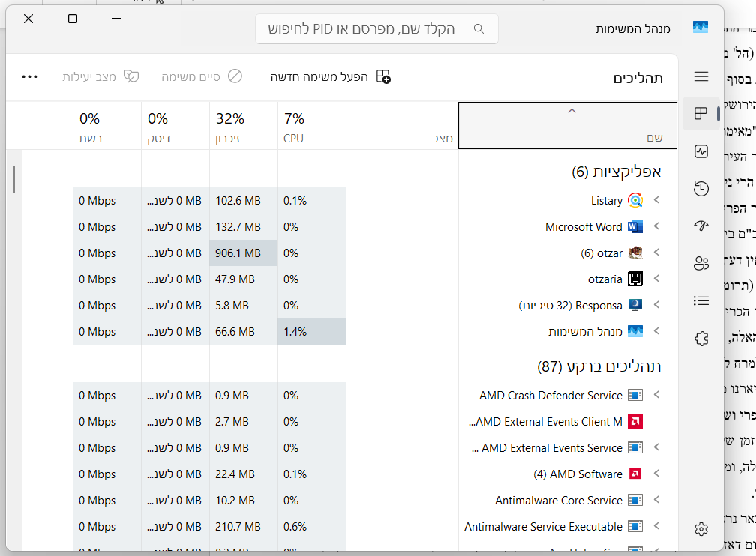Expand the Microsoft Word process group
Viewport: 756px width, 556px height.
(x=656, y=226)
